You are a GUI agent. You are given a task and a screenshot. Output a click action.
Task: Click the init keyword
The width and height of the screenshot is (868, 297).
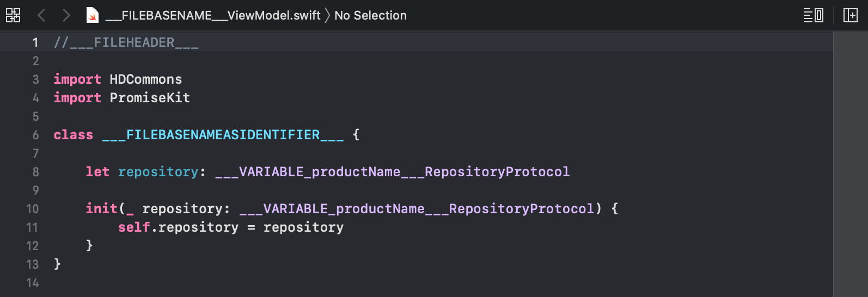[101, 209]
